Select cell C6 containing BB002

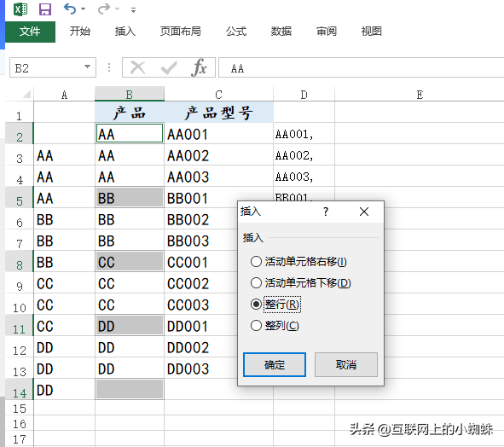[x=201, y=219]
